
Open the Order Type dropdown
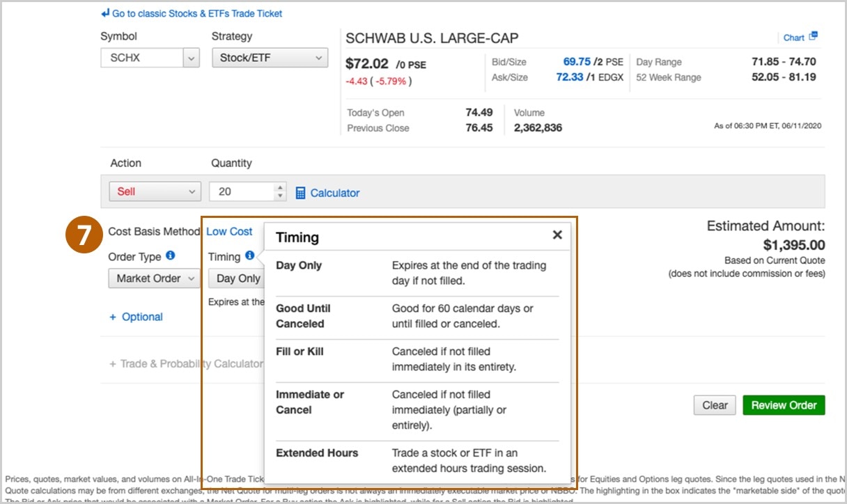(154, 278)
